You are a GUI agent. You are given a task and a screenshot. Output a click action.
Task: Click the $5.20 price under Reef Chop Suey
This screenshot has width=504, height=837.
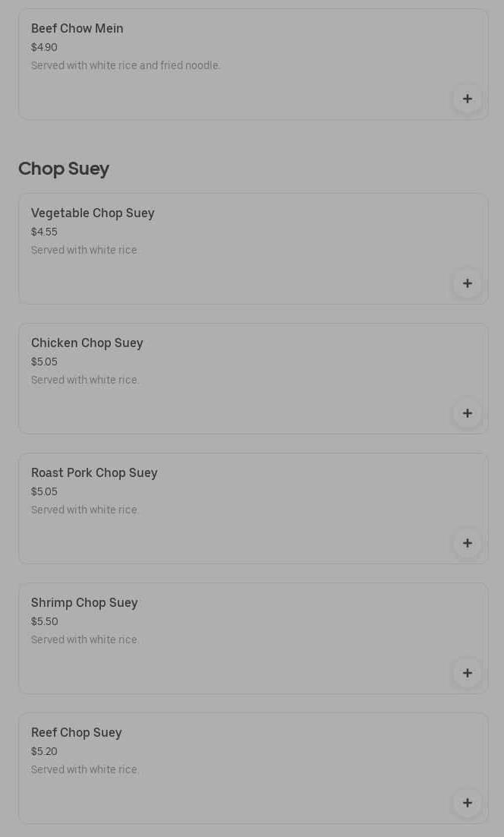(x=44, y=751)
